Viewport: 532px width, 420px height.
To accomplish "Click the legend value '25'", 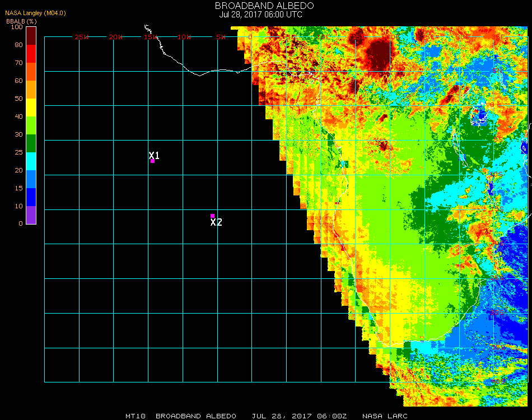I will tap(18, 152).
